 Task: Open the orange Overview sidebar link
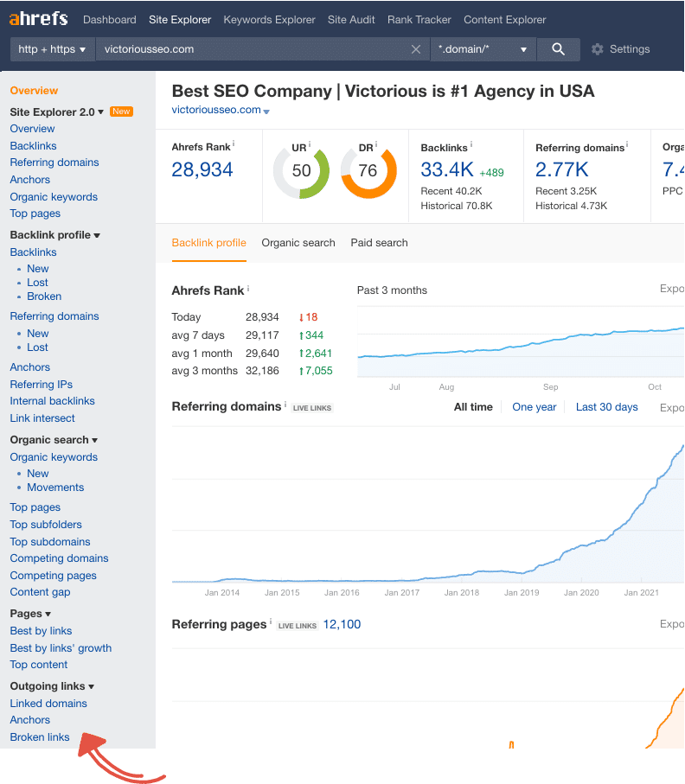click(34, 91)
